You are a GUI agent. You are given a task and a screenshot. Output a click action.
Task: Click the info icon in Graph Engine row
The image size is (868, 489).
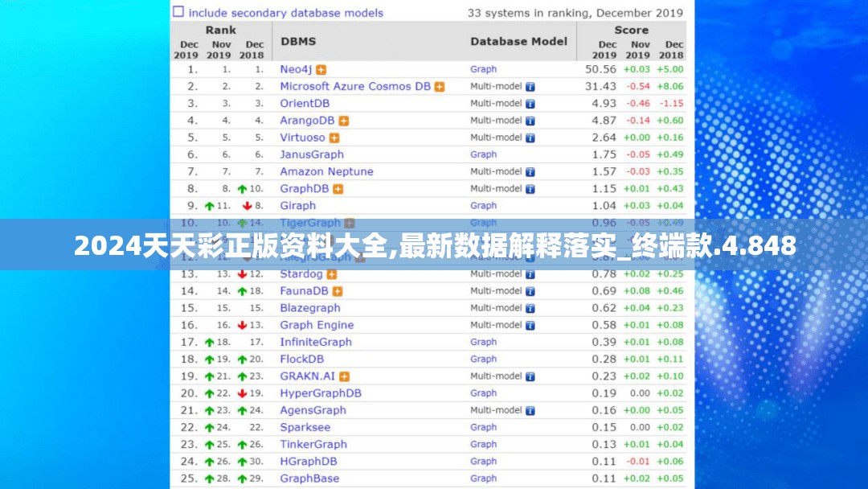[530, 326]
